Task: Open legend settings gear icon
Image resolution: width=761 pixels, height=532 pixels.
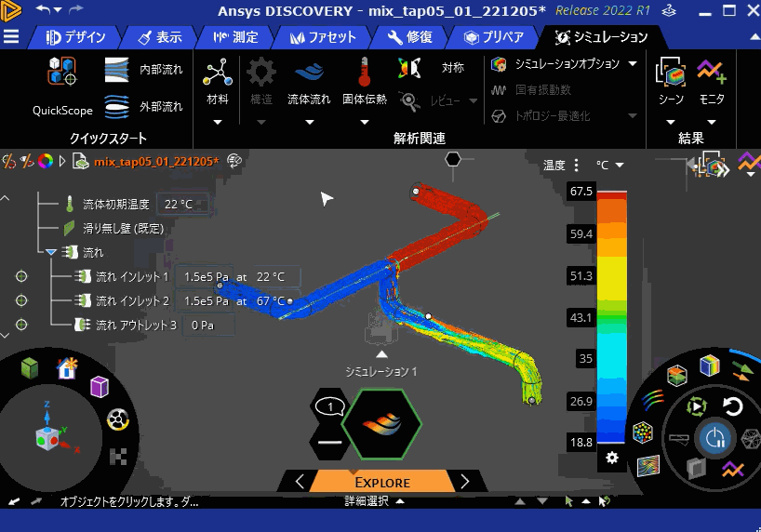Action: 612,458
